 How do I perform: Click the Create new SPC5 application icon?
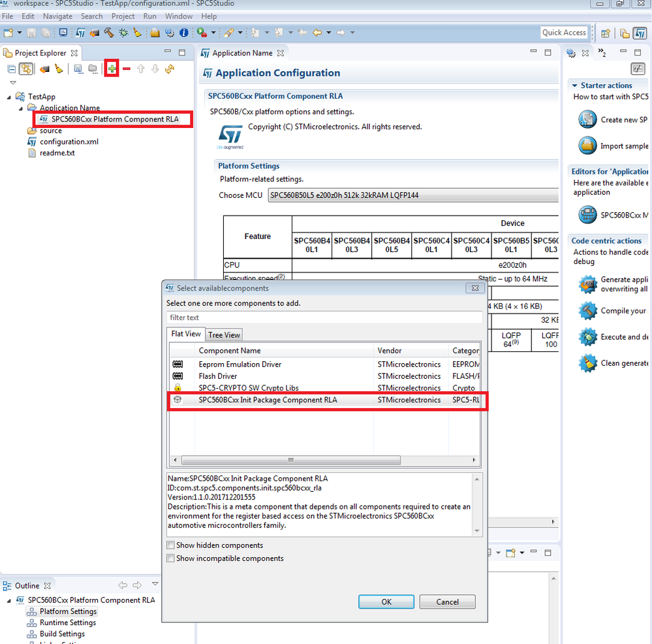pyautogui.click(x=587, y=120)
